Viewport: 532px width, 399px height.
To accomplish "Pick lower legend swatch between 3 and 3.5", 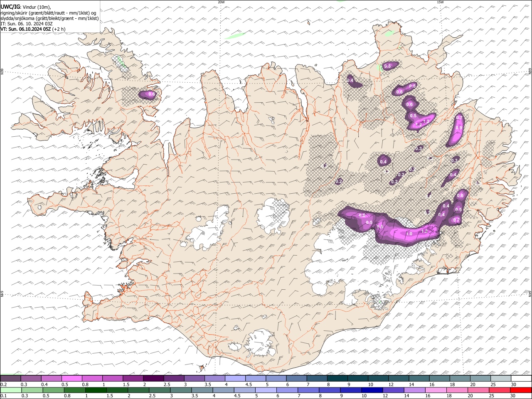I will pos(181,390).
